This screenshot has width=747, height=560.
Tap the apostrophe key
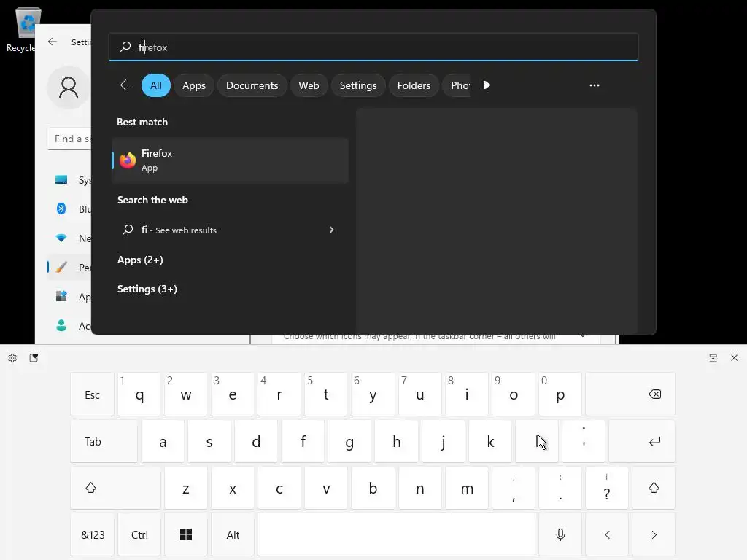click(x=583, y=441)
